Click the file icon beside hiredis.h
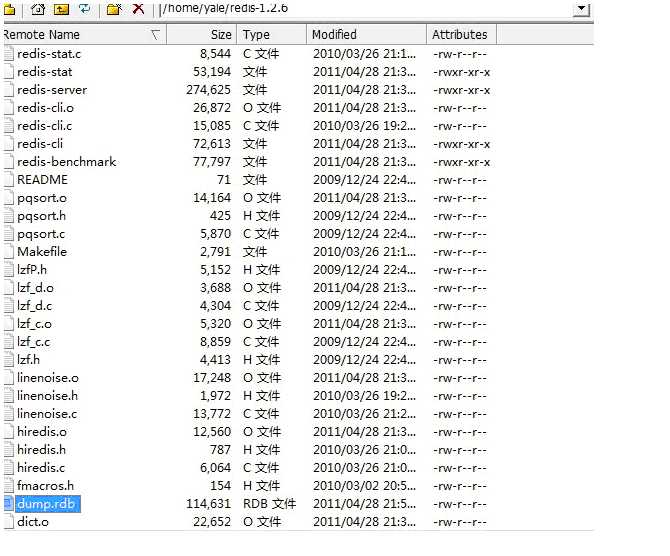 [x=9, y=450]
